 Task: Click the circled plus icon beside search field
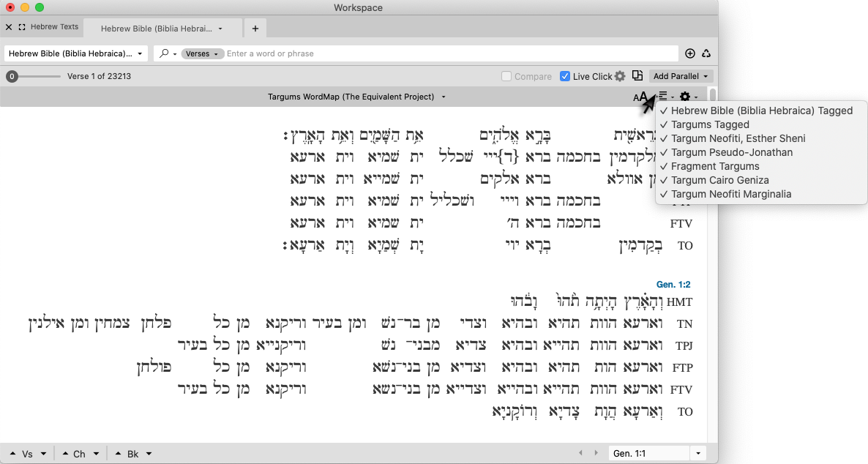[690, 53]
